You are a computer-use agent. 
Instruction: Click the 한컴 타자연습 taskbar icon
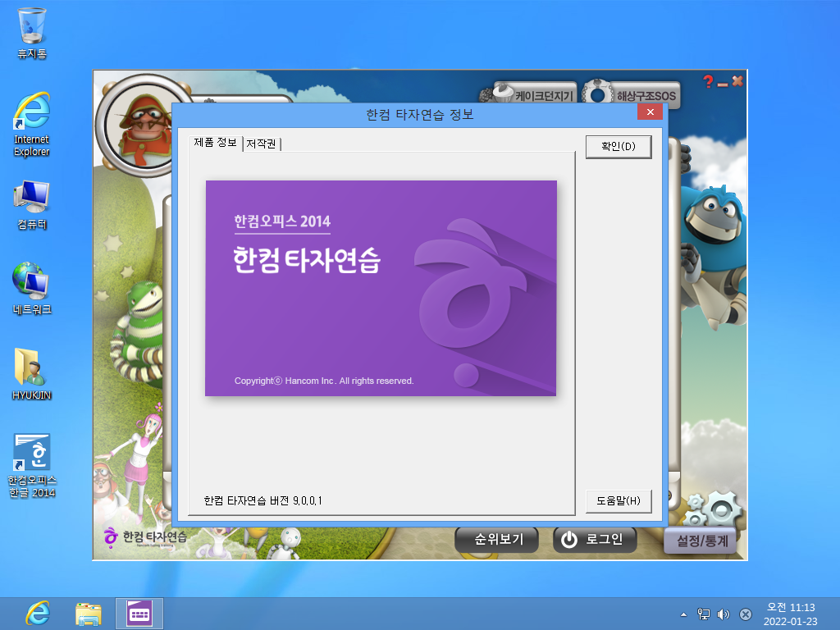[139, 614]
